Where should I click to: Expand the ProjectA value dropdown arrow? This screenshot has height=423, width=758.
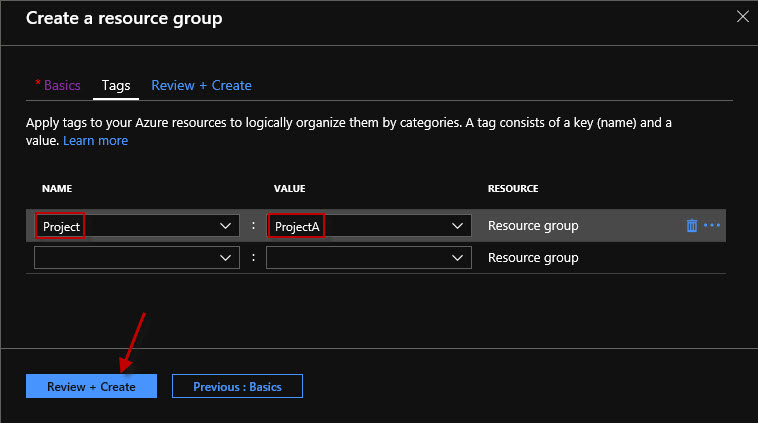(457, 226)
